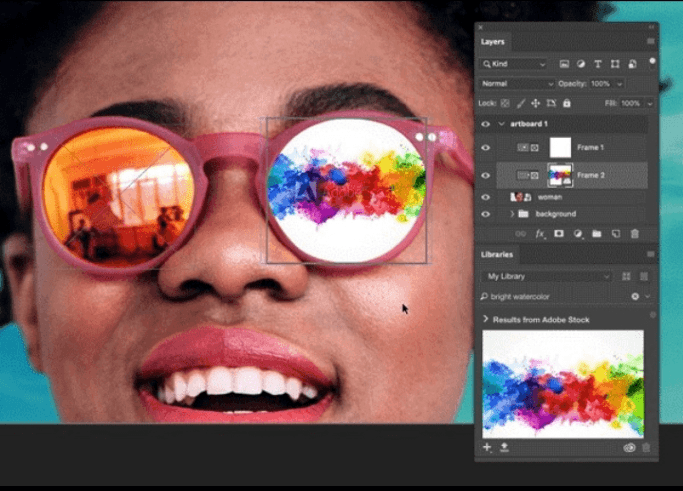Click the orange left lens on canvas
683x491 pixels.
coord(119,196)
